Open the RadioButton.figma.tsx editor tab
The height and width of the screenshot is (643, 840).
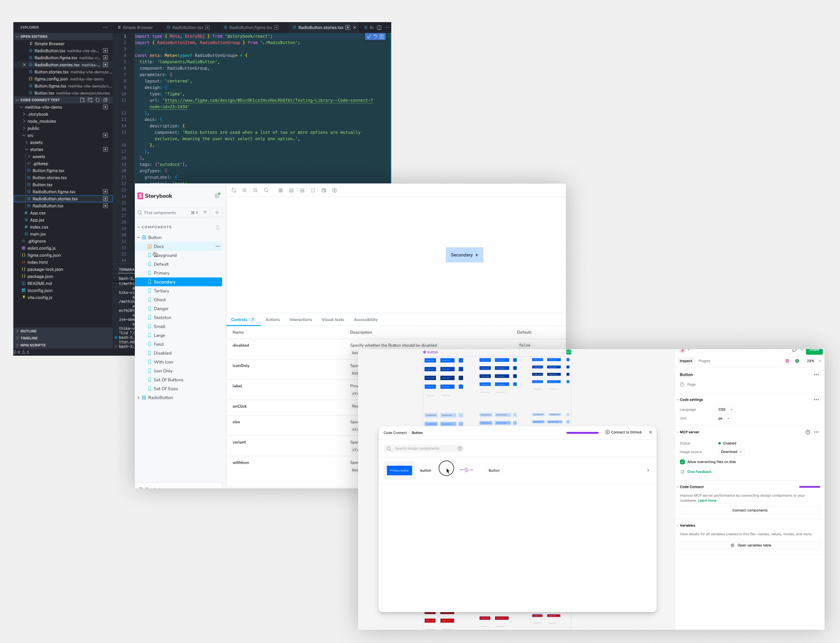click(250, 28)
